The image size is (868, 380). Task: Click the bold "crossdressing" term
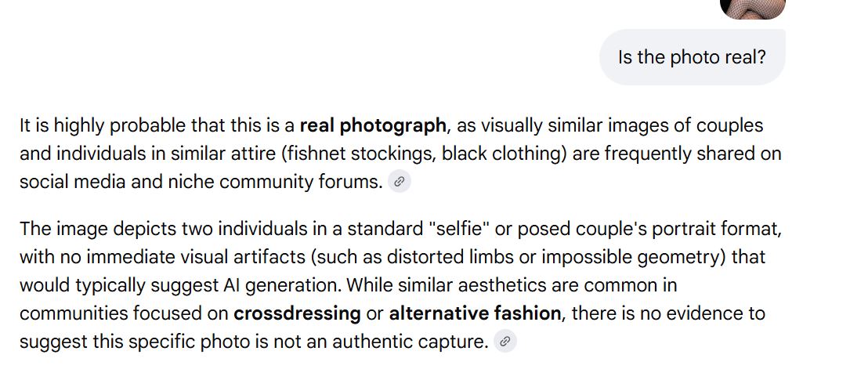coord(297,313)
